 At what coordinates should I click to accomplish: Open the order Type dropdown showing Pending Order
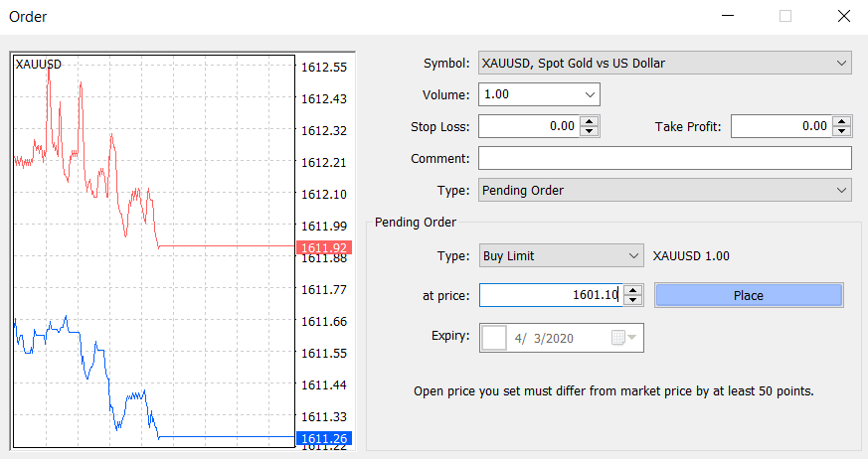click(665, 190)
